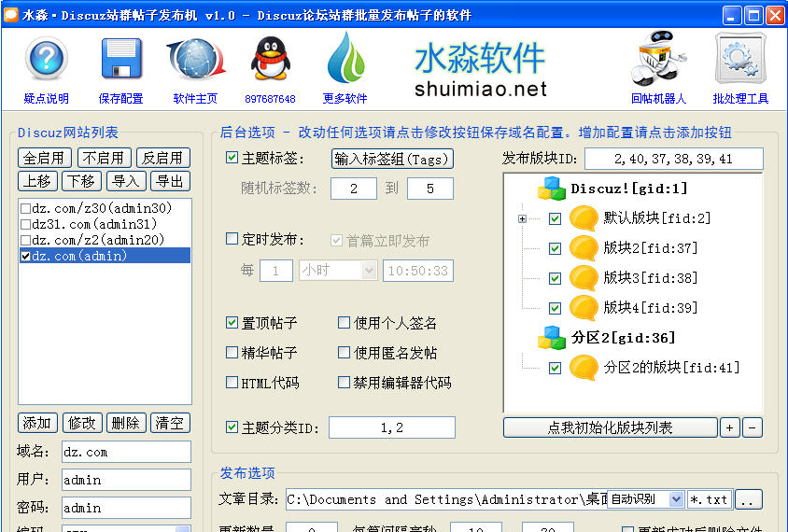This screenshot has width=788, height=532.
Task: Select dz.com/z2(admin20) list row
Action: 105,240
